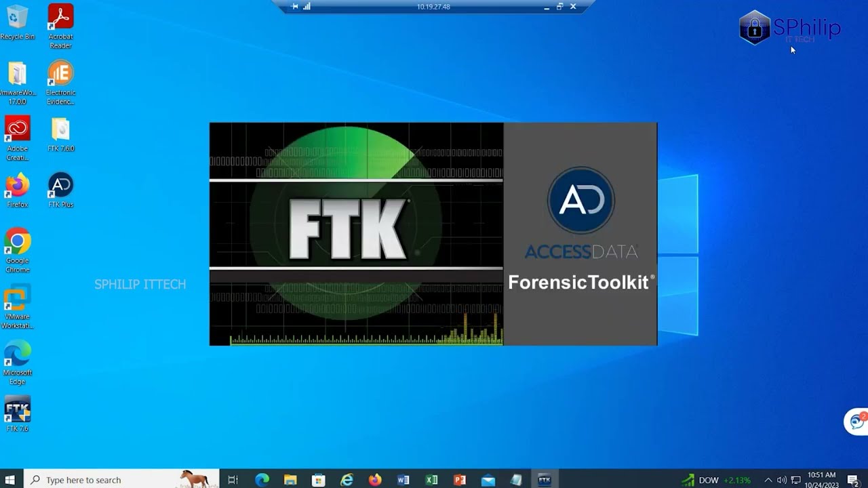
Task: Select the VMwareWorkstation 17.0.0 folder icon
Action: click(x=17, y=83)
